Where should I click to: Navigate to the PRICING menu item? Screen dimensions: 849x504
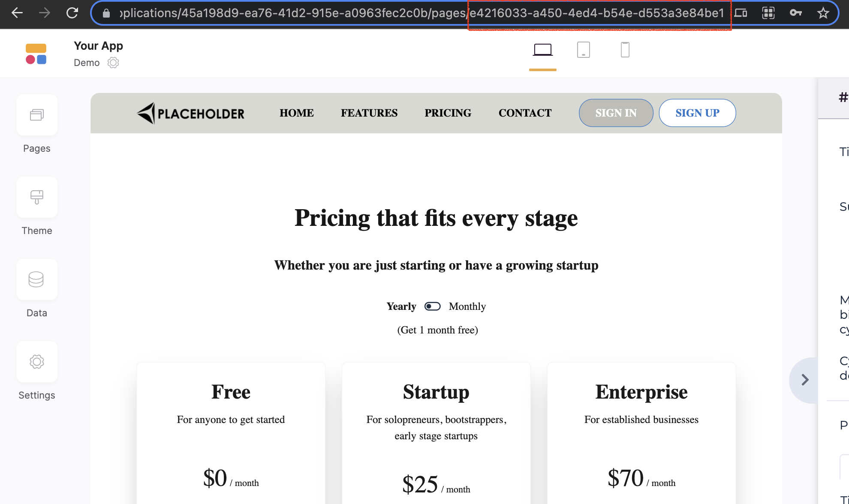click(x=448, y=113)
